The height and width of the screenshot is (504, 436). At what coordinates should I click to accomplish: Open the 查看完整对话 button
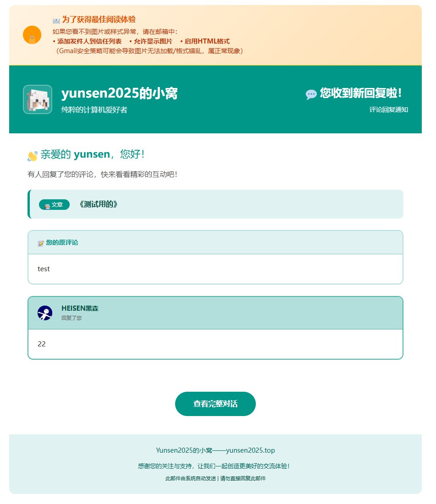pyautogui.click(x=215, y=404)
